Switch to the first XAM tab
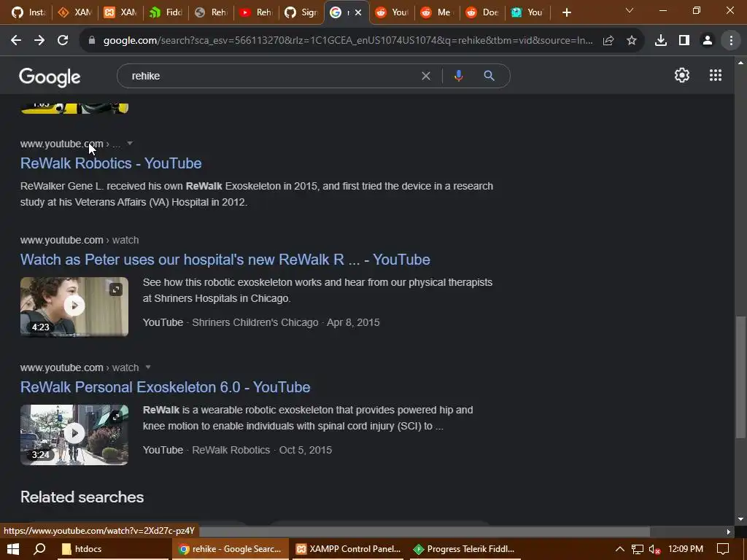Image resolution: width=747 pixels, height=560 pixels. click(75, 13)
